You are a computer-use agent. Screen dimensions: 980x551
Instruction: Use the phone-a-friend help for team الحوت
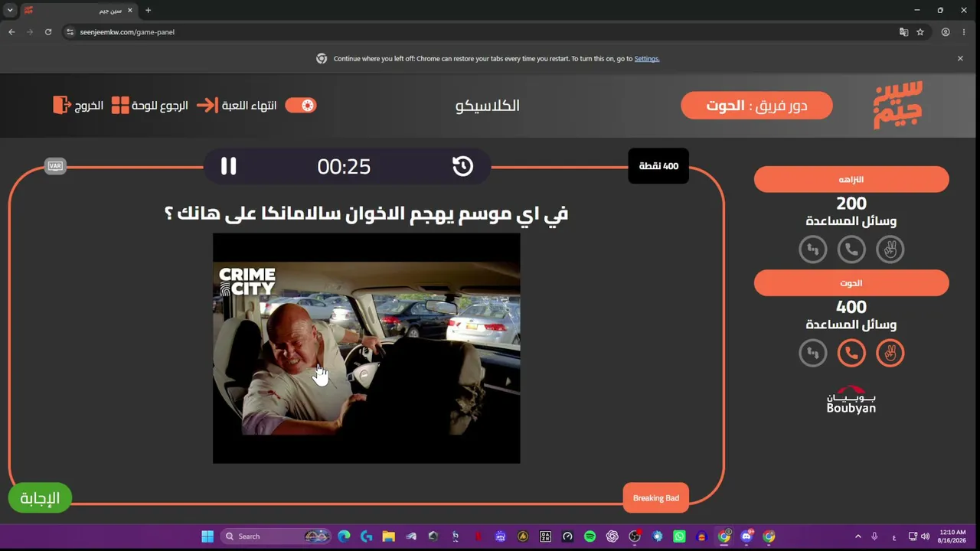tap(851, 353)
